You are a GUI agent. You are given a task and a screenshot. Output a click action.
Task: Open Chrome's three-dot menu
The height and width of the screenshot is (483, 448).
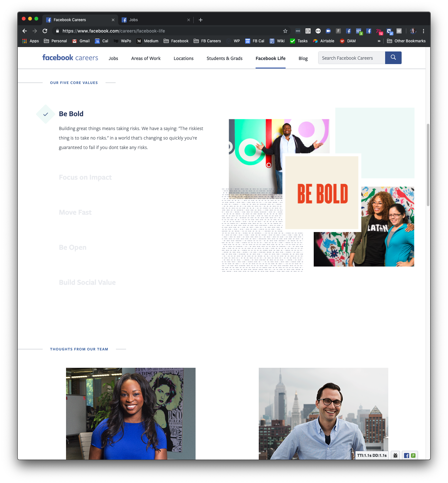pyautogui.click(x=423, y=31)
